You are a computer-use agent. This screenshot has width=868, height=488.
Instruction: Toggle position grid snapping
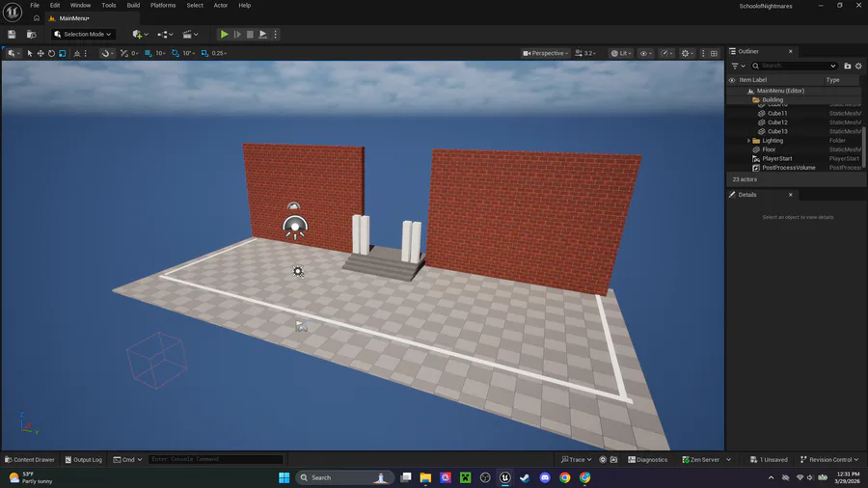(x=149, y=53)
